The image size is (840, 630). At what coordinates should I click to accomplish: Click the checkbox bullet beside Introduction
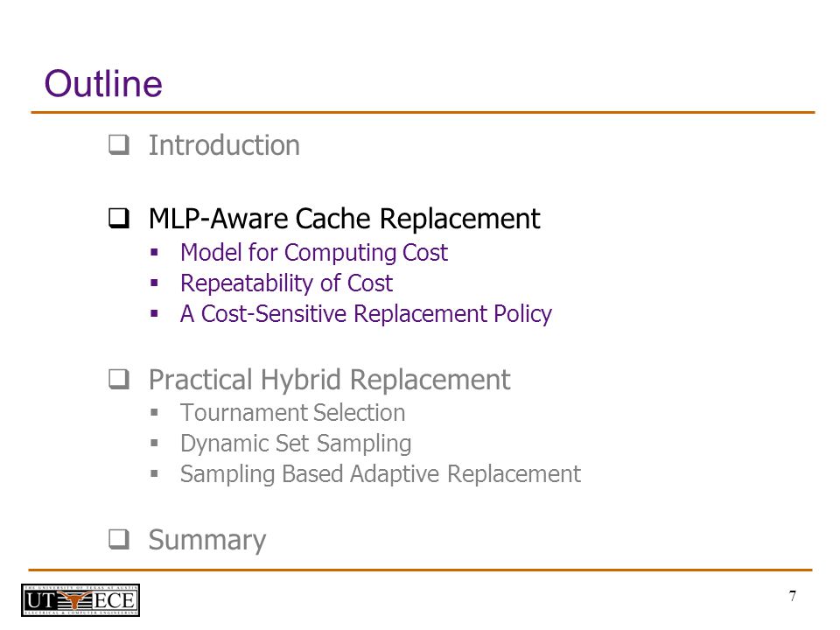(x=119, y=144)
